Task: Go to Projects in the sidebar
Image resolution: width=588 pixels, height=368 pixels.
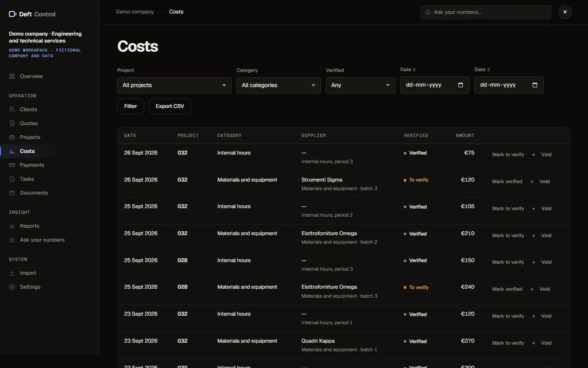Action: coord(30,137)
